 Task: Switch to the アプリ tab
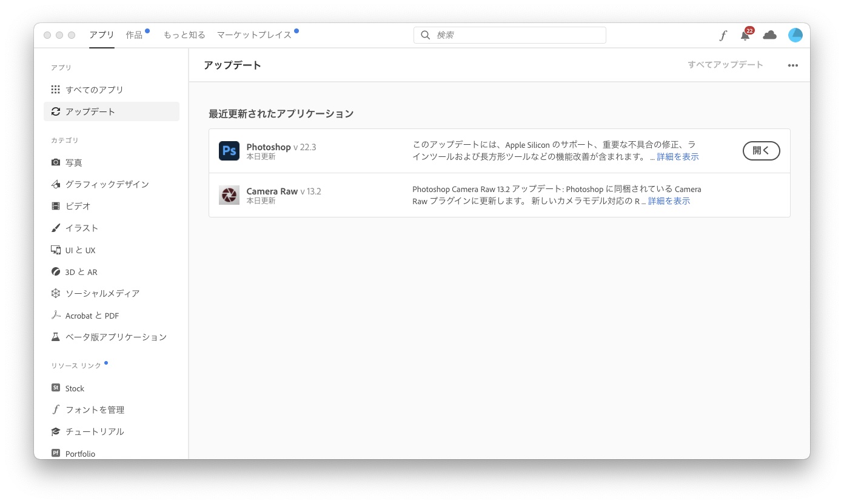tap(102, 35)
